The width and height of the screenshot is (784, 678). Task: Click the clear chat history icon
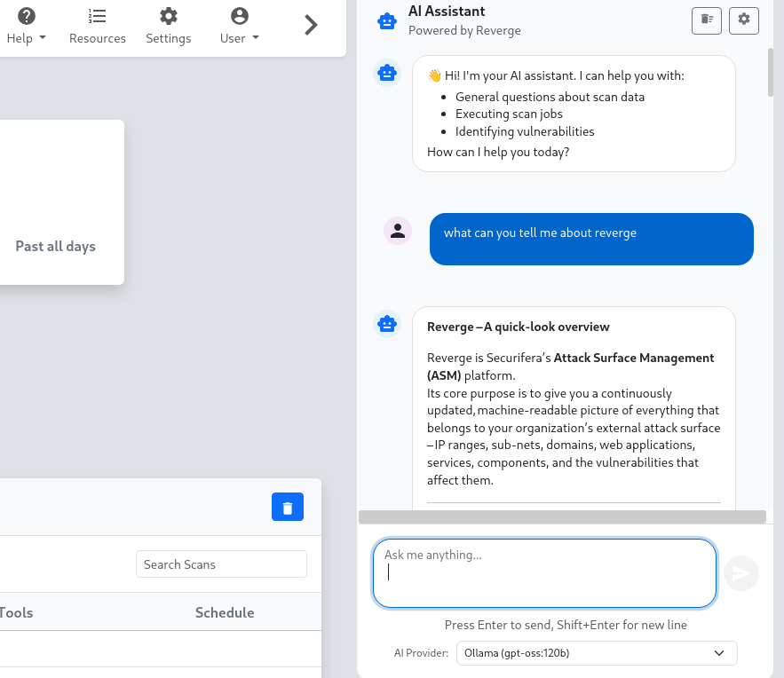pyautogui.click(x=707, y=20)
